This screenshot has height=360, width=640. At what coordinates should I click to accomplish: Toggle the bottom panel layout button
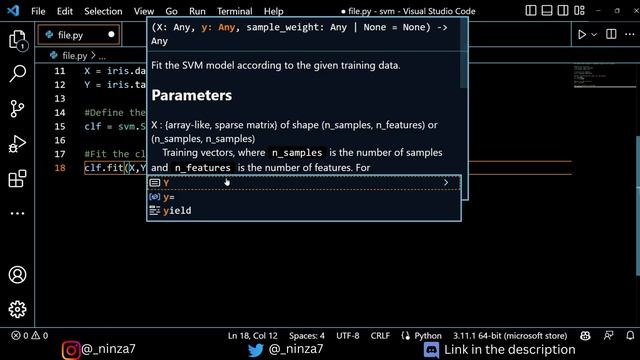coord(547,11)
